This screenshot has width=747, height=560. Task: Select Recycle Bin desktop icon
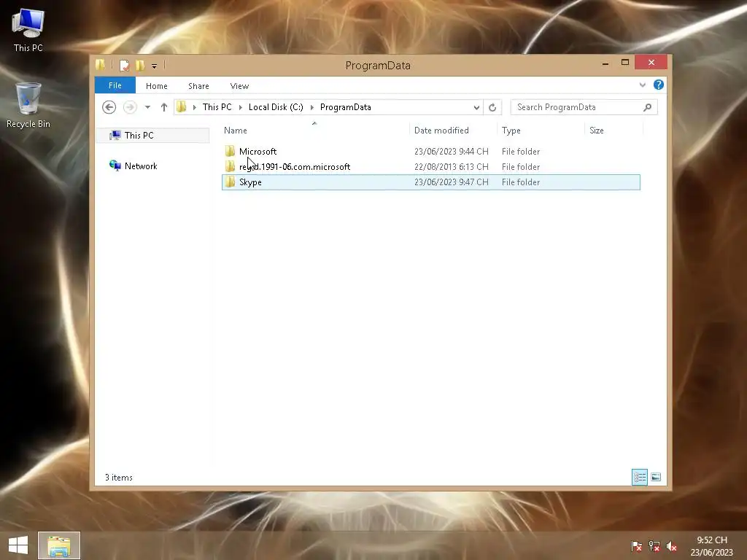28,105
